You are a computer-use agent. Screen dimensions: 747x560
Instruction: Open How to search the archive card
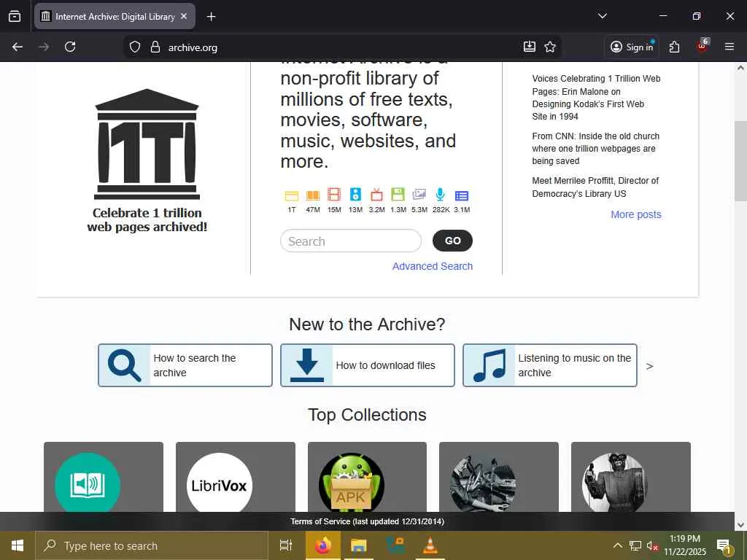pyautogui.click(x=185, y=365)
